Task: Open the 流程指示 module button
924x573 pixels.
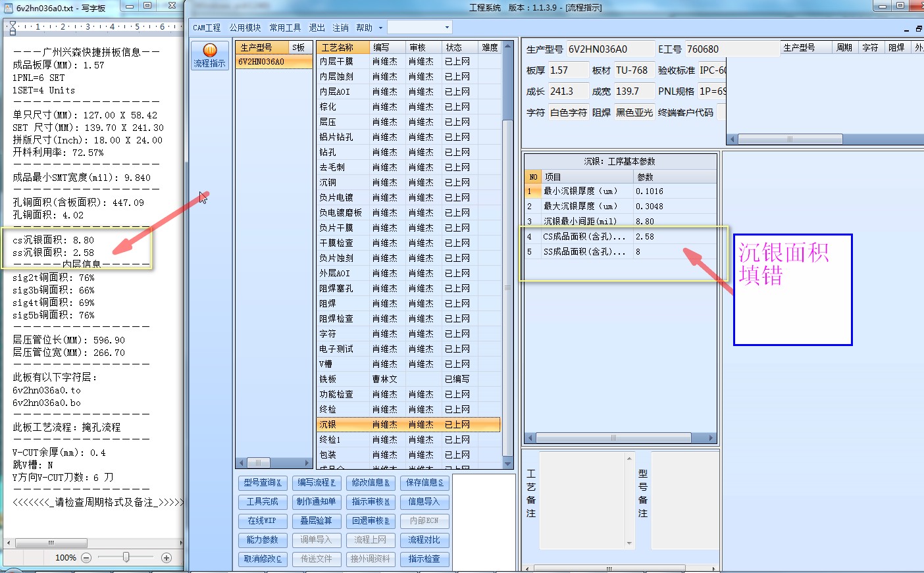Action: coord(210,55)
